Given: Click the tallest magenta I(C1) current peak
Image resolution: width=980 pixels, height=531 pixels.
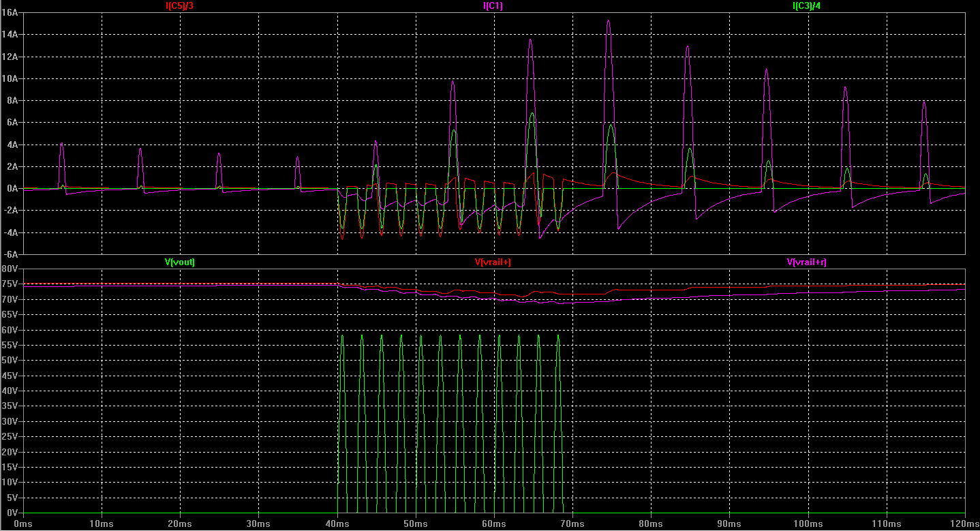Looking at the screenshot, I should (608, 22).
